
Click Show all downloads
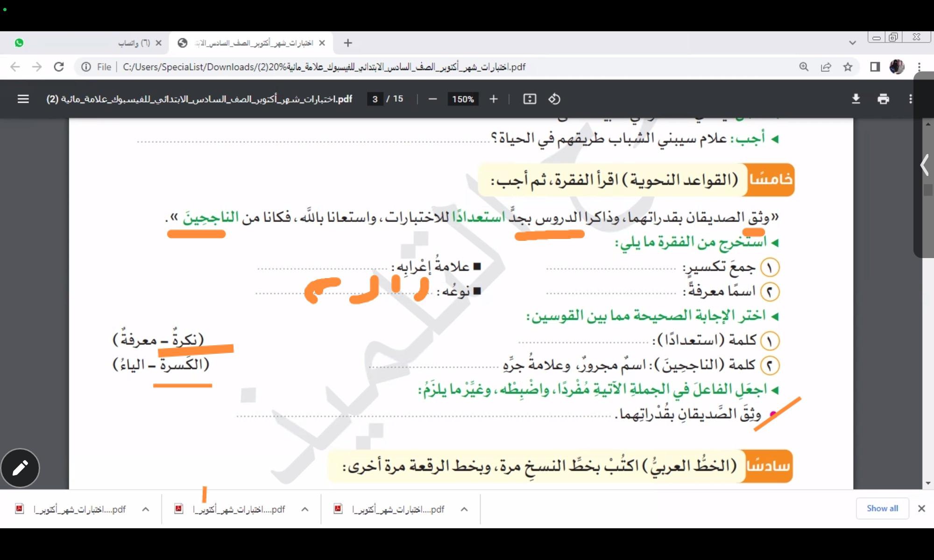point(882,508)
